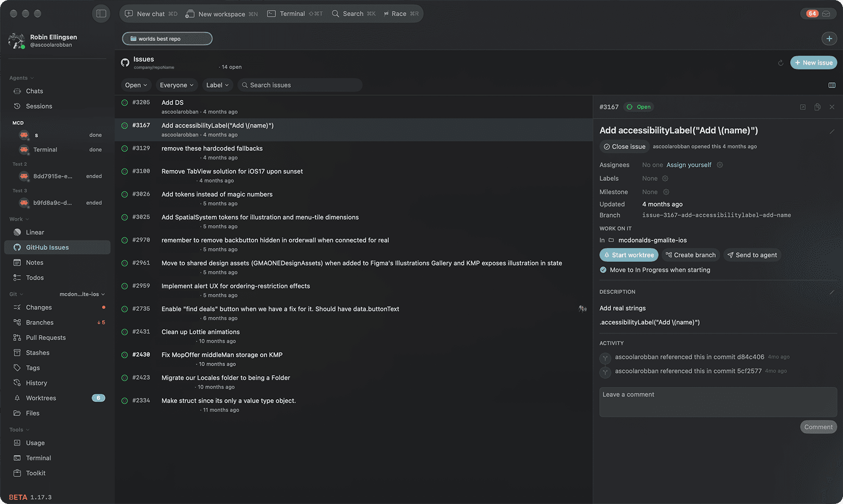This screenshot has width=843, height=504.
Task: Click the New issue button
Action: tap(814, 63)
